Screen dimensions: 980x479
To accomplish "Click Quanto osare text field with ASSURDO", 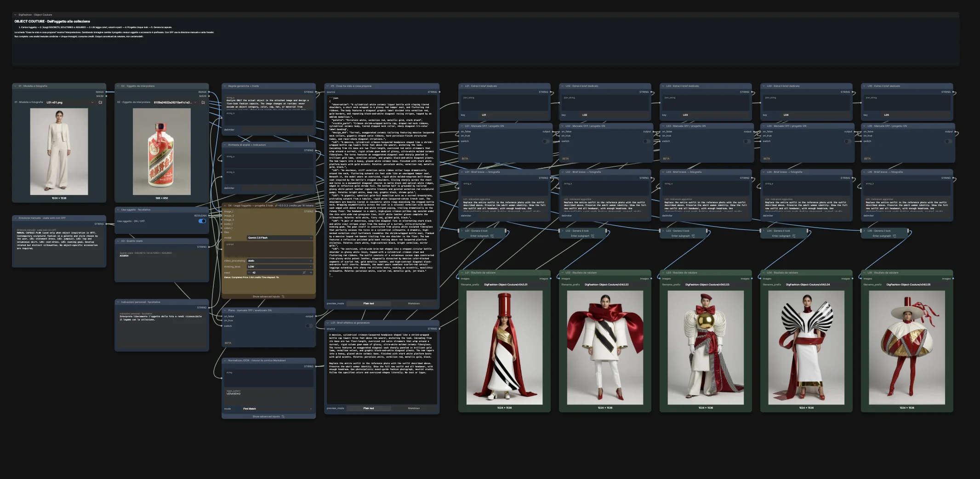I will (x=162, y=265).
